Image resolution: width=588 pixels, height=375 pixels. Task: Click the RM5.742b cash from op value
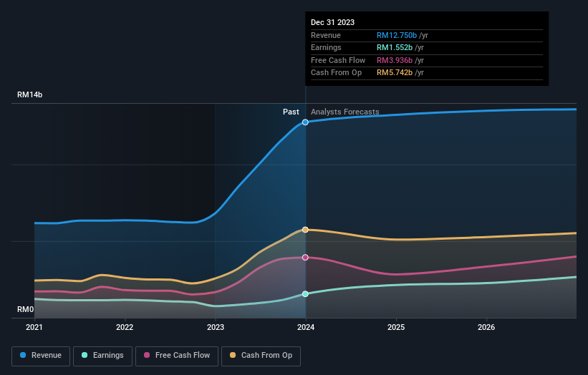(x=395, y=73)
